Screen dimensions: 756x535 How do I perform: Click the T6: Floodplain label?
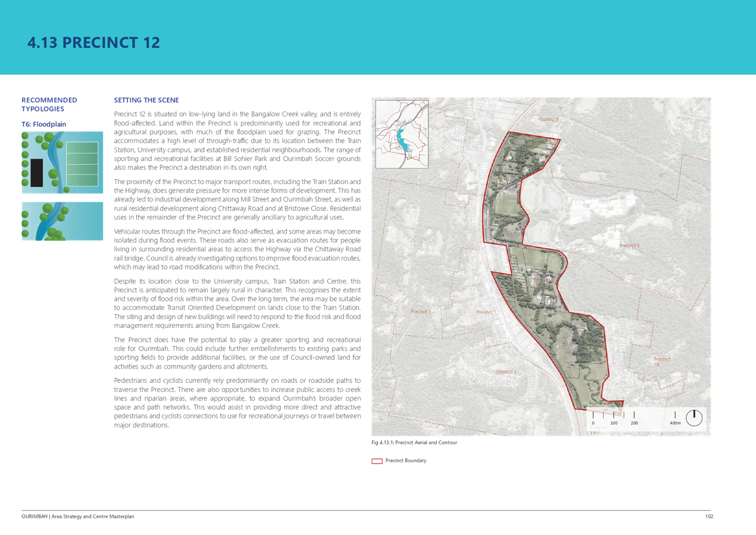pos(44,124)
